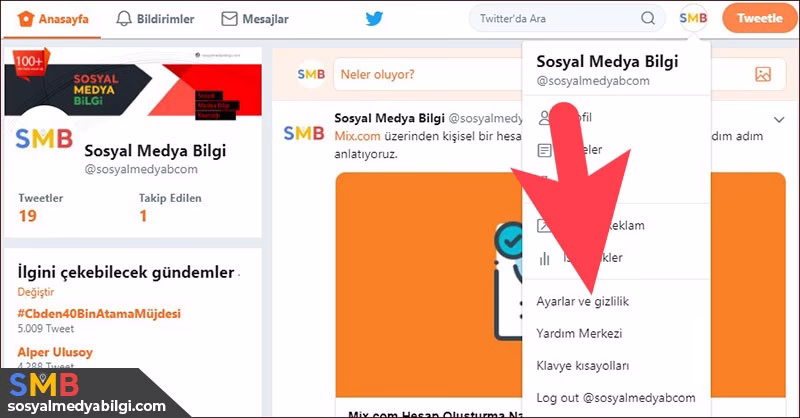Click the Anasayfa home icon

[x=25, y=18]
